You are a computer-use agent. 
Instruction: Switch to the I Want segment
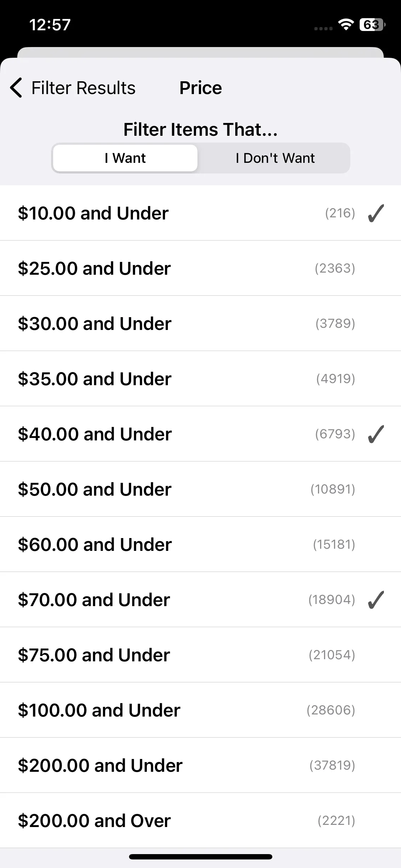pyautogui.click(x=125, y=158)
